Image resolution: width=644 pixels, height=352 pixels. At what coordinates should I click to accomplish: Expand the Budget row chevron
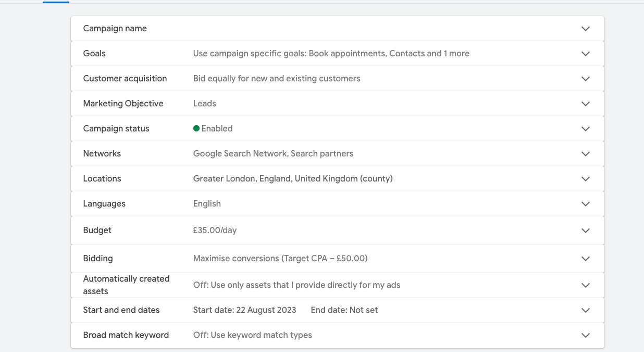click(x=586, y=230)
